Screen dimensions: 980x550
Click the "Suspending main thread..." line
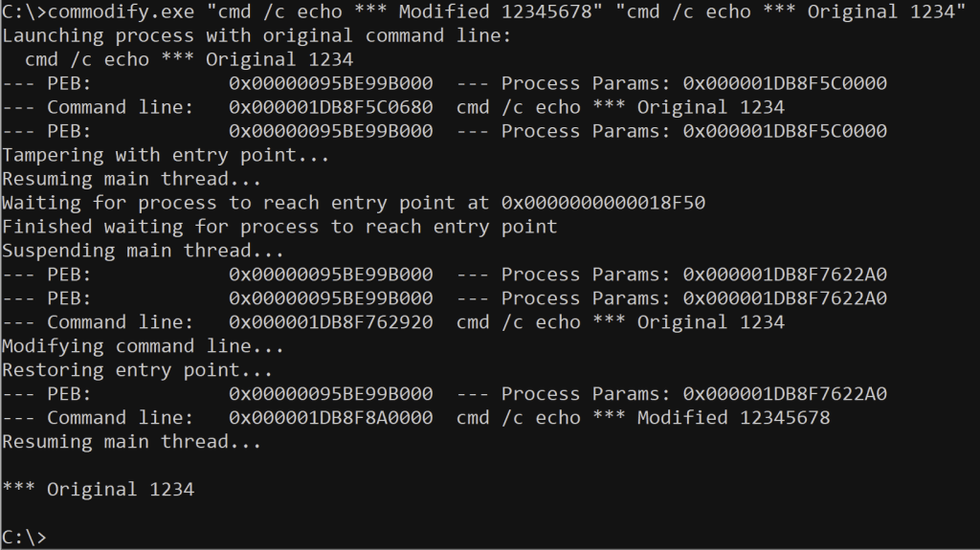click(x=143, y=251)
